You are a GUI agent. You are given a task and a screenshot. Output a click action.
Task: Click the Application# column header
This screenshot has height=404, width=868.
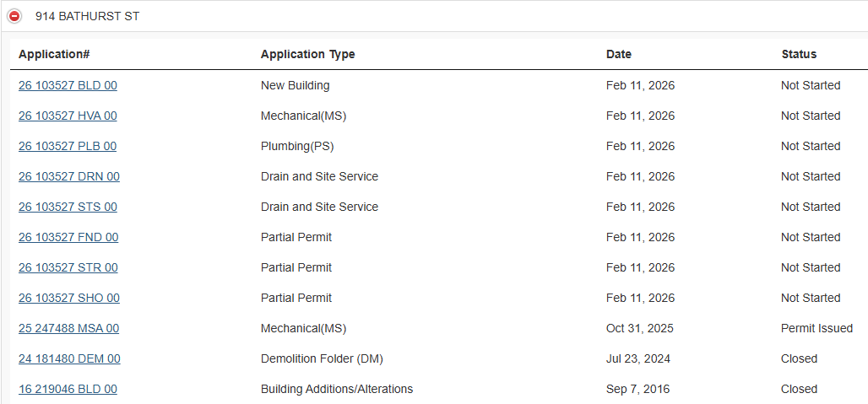54,54
